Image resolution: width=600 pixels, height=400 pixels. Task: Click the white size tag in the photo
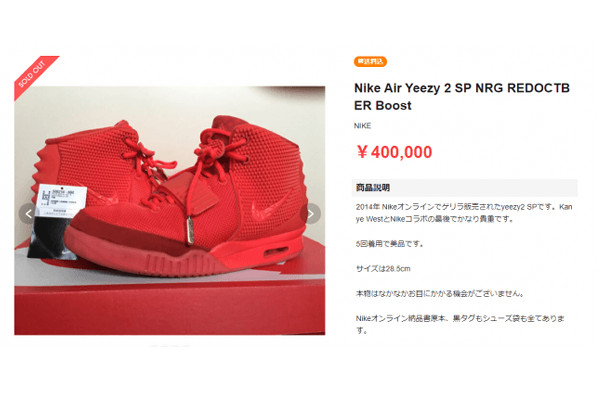click(62, 202)
